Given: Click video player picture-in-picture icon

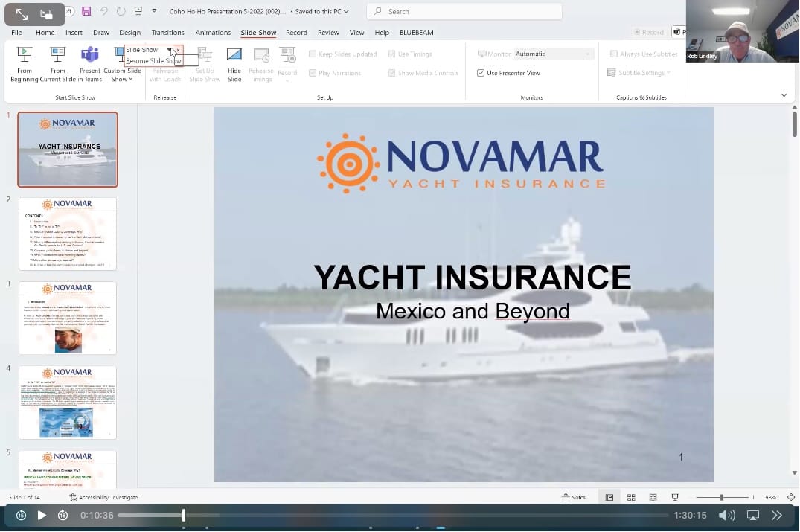Looking at the screenshot, I should pyautogui.click(x=46, y=14).
